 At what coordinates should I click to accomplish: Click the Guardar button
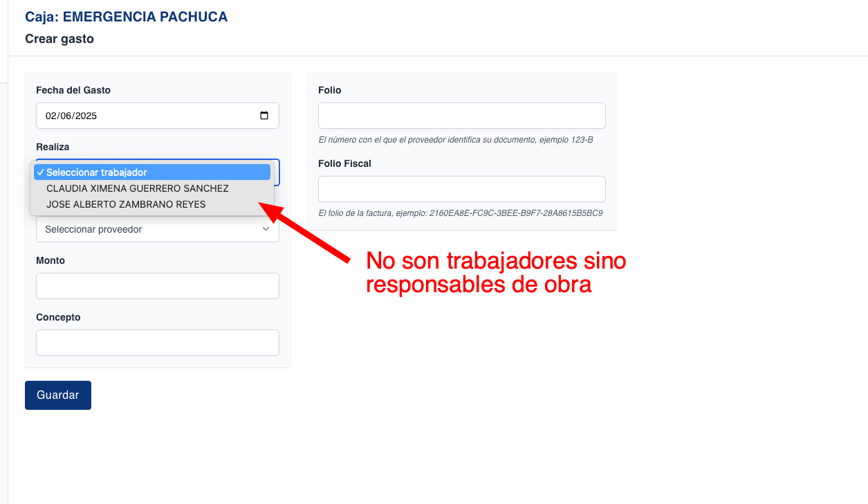[57, 395]
